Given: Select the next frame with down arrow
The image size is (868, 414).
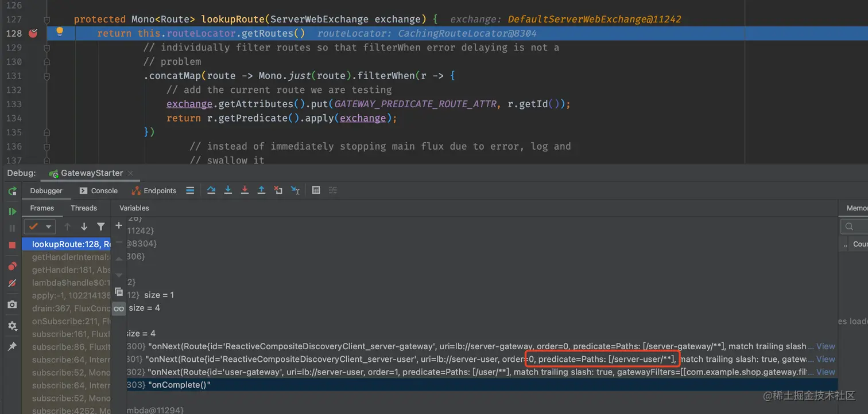Looking at the screenshot, I should 84,226.
